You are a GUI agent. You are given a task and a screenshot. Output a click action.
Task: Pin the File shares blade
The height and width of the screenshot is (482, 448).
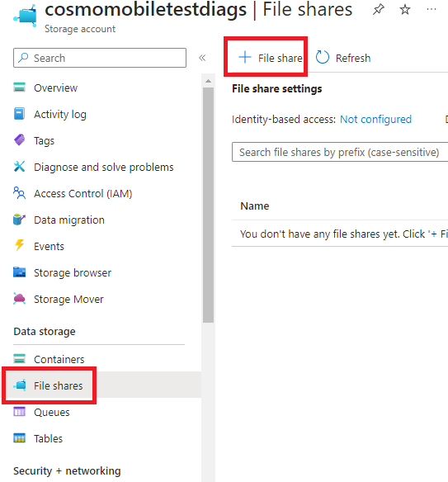[378, 10]
